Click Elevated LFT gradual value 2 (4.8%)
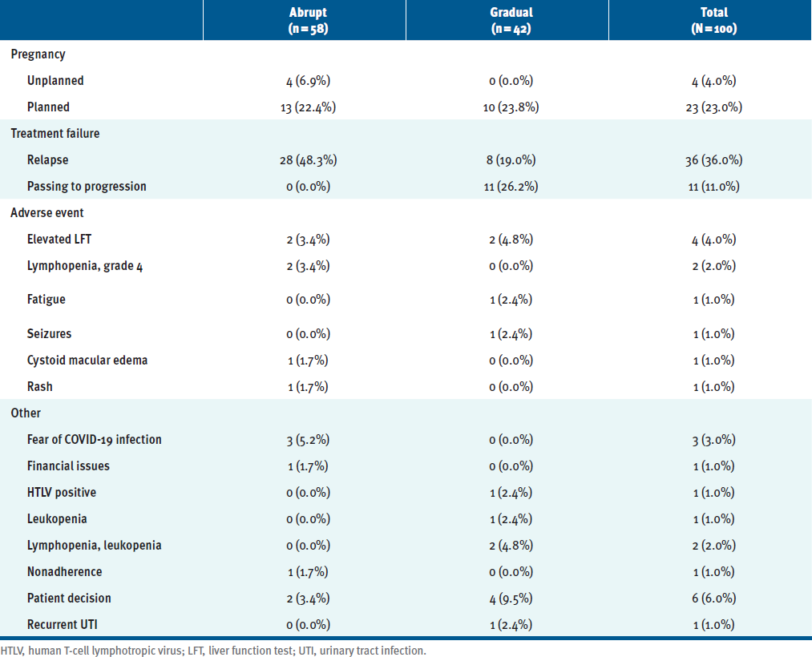This screenshot has height=657, width=812. [511, 240]
